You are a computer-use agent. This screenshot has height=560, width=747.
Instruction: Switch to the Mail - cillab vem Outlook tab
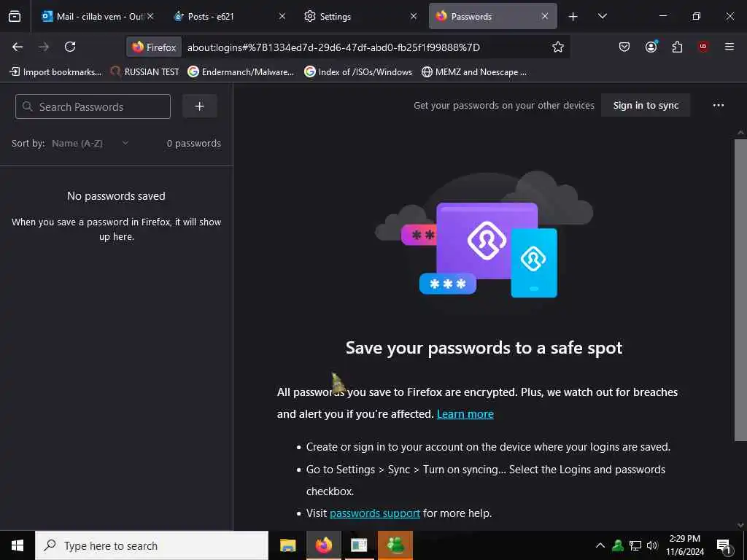(98, 16)
